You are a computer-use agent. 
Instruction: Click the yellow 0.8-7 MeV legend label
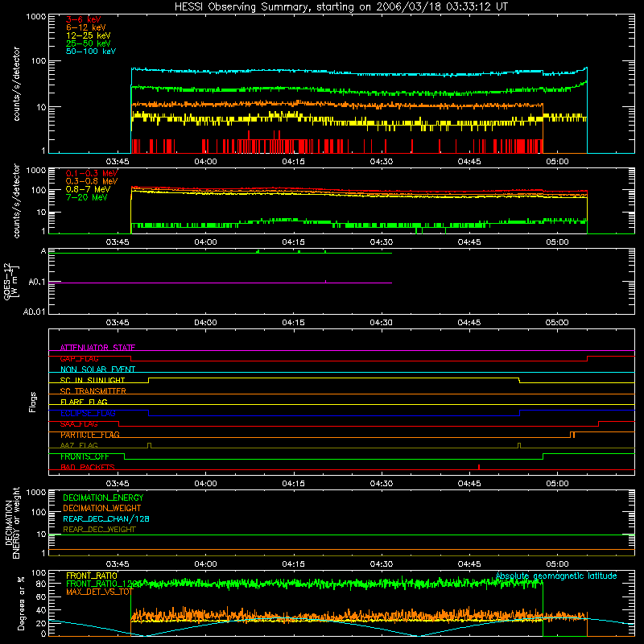[88, 189]
